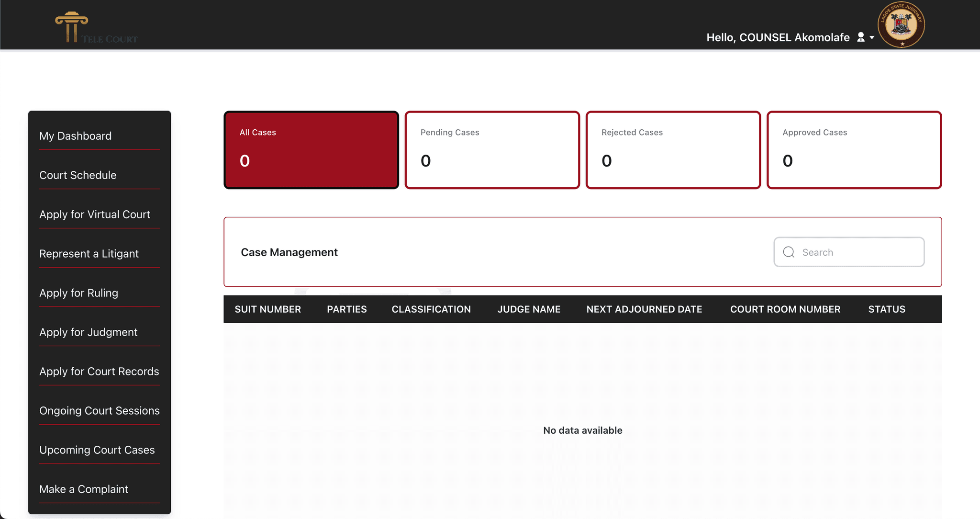The image size is (980, 519).
Task: Filter by Pending Cases card
Action: (492, 150)
